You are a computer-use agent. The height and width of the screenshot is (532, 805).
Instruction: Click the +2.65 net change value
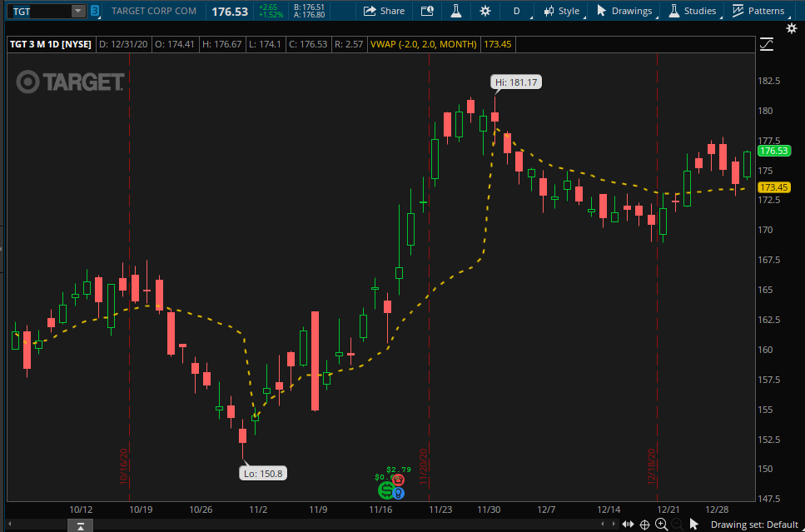point(269,7)
